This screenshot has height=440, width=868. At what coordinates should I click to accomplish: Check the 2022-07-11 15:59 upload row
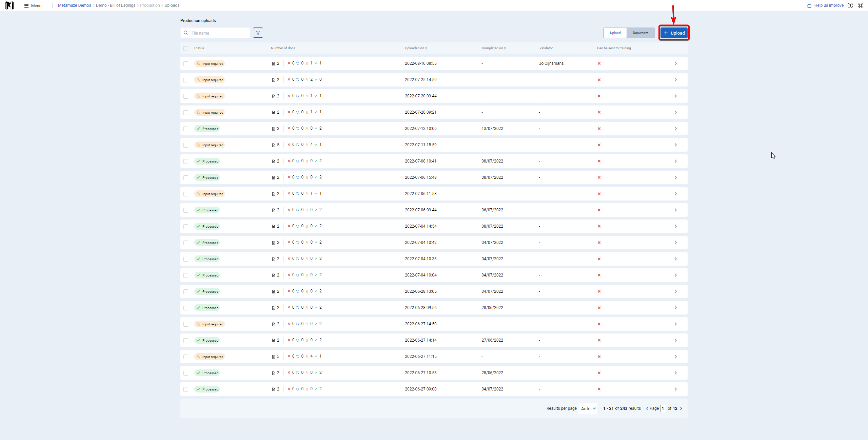coord(186,145)
